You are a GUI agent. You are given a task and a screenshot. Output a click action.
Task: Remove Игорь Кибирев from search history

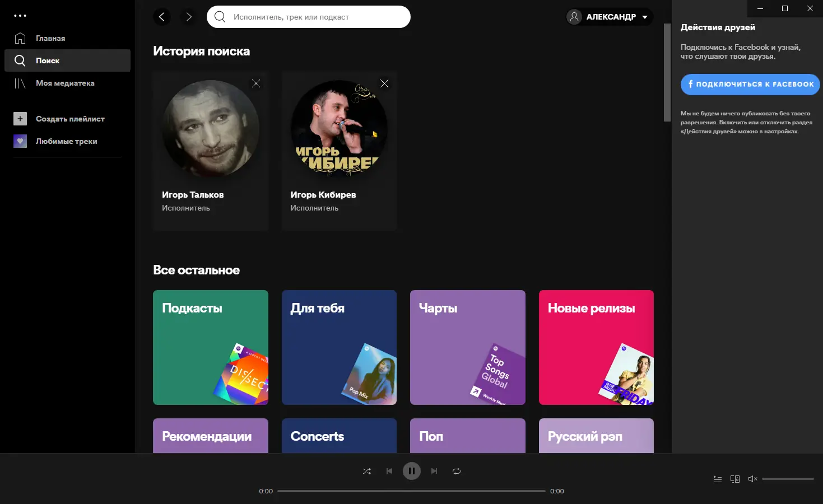pos(384,83)
